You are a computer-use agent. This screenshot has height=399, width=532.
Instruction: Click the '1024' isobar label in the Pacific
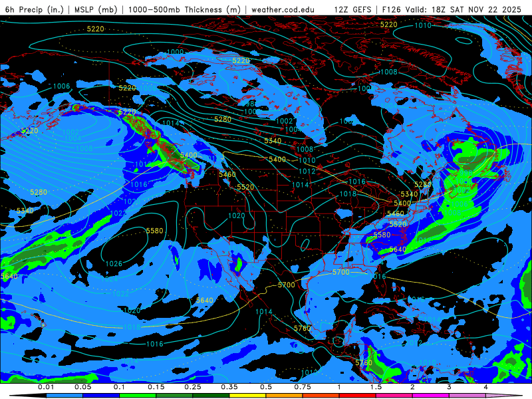coord(110,279)
